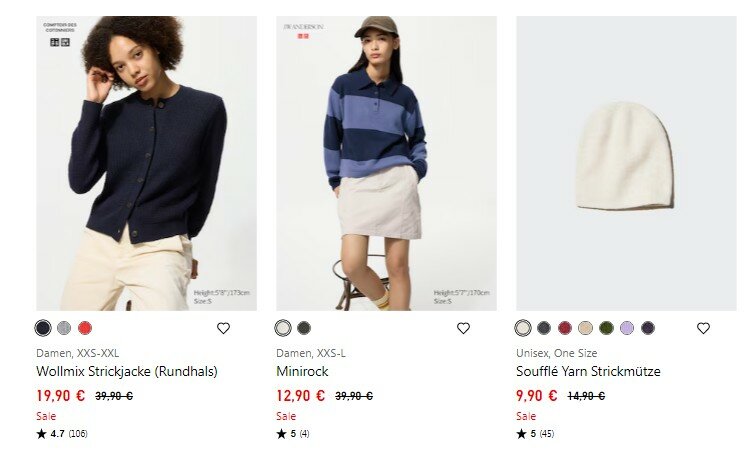Pick red color swatch for Wollmix Strickjacke

85,328
